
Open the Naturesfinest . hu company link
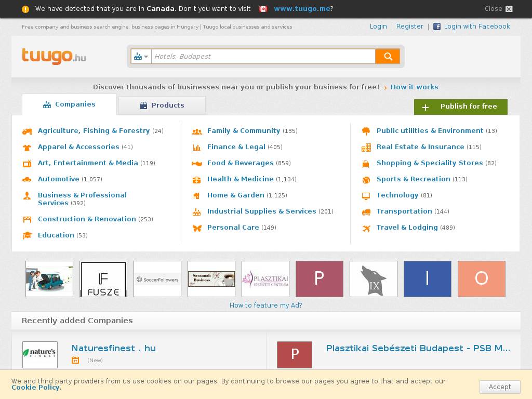pyautogui.click(x=114, y=349)
